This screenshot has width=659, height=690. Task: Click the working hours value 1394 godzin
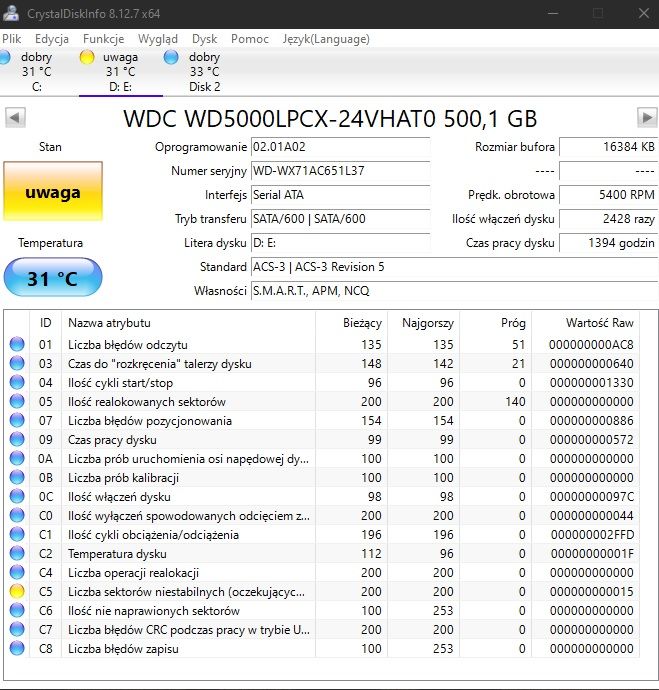point(608,242)
